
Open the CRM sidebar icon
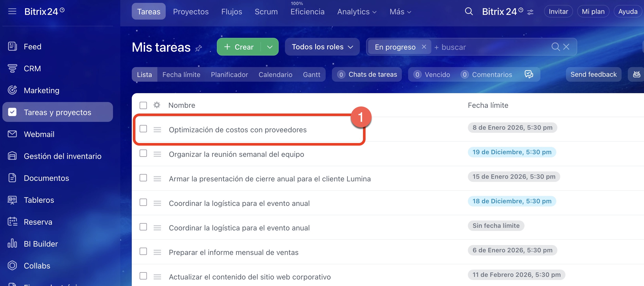[12, 68]
